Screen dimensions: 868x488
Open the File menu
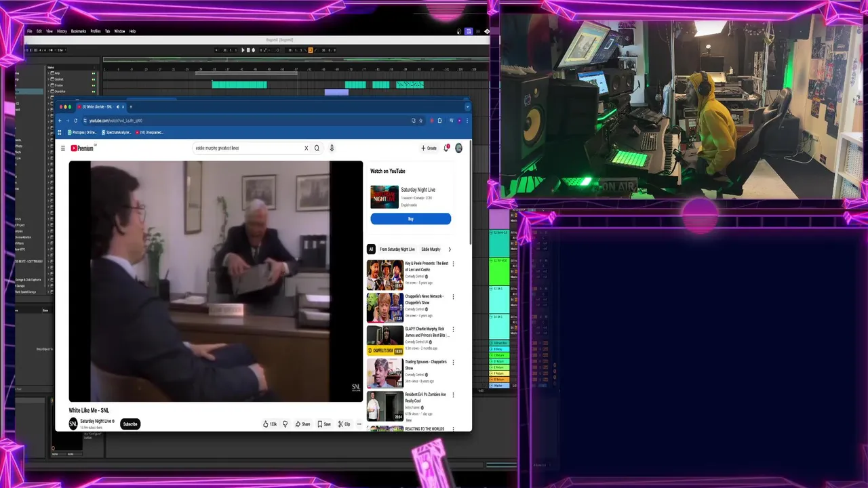30,31
